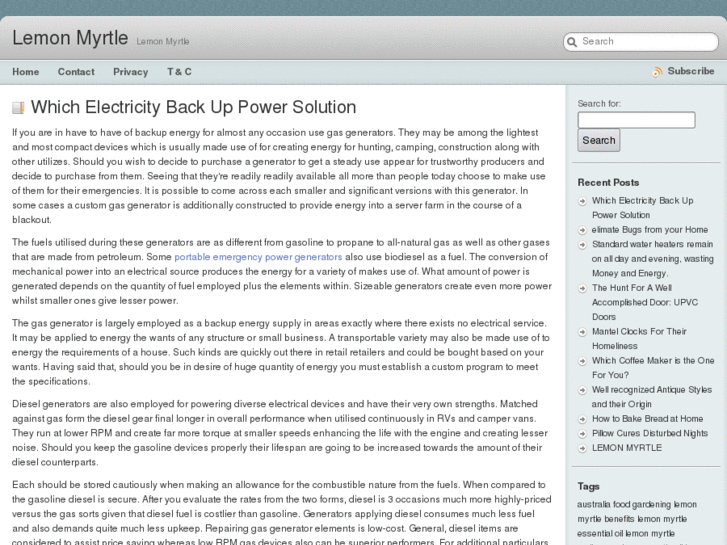Click the arrow bullet beside 'elimate Bugs from your Home'

pos(582,230)
